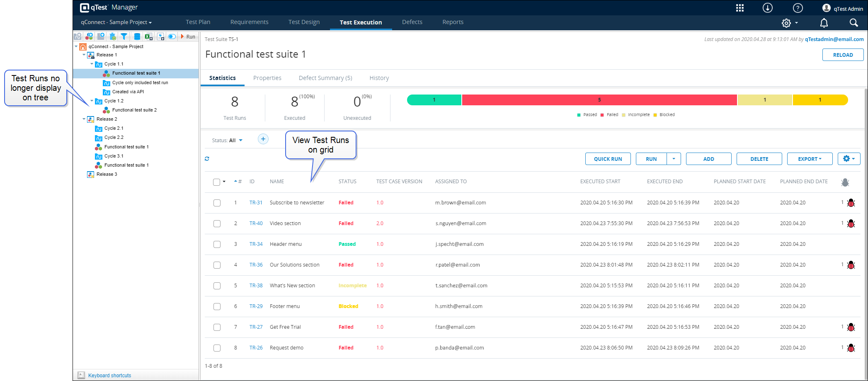Image resolution: width=868 pixels, height=381 pixels.
Task: Switch to the Defect Summary (5) tab
Action: pos(325,78)
